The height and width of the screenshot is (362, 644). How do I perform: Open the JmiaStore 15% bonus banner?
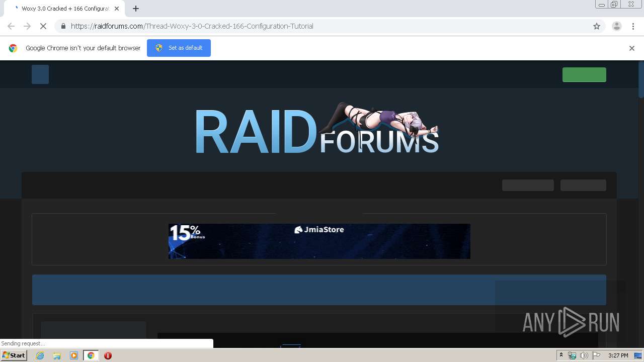(x=319, y=241)
